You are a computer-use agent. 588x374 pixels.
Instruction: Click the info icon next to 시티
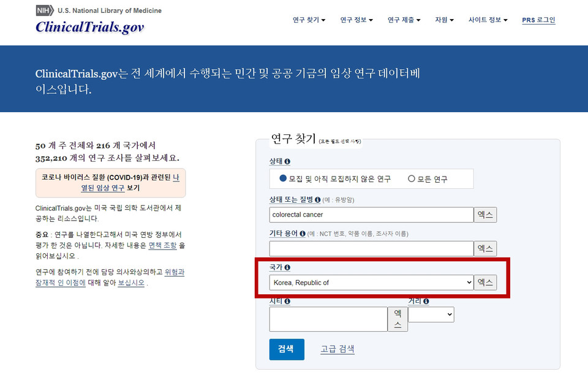(x=287, y=301)
